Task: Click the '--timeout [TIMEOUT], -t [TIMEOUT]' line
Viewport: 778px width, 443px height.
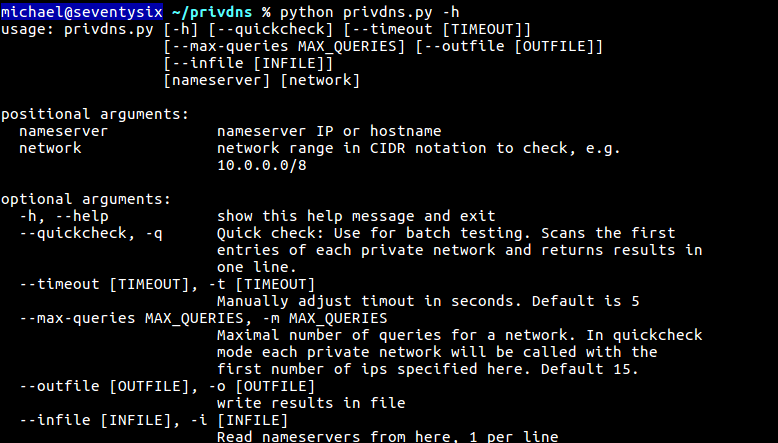Action: pos(167,284)
